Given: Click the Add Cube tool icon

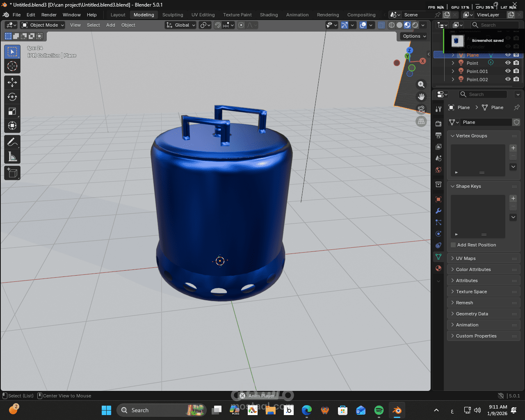Looking at the screenshot, I should point(12,173).
